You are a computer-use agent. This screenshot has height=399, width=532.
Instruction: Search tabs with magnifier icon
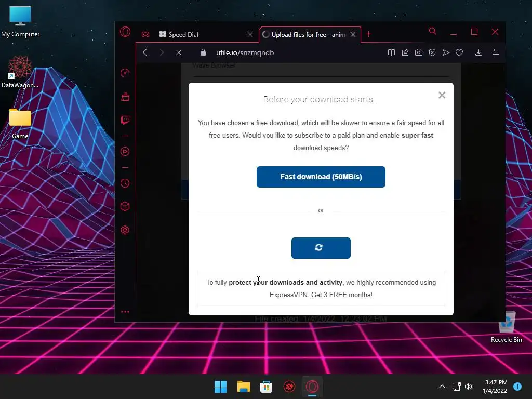pyautogui.click(x=433, y=31)
